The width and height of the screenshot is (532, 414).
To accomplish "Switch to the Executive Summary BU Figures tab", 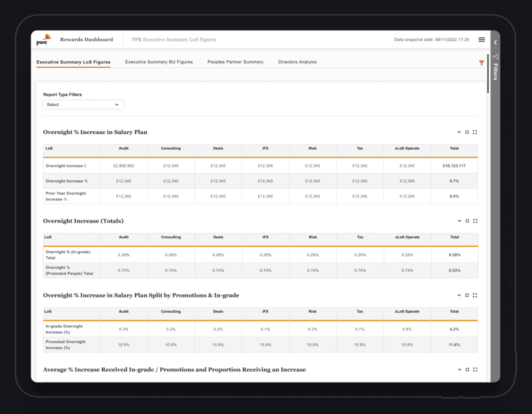I will pyautogui.click(x=158, y=62).
